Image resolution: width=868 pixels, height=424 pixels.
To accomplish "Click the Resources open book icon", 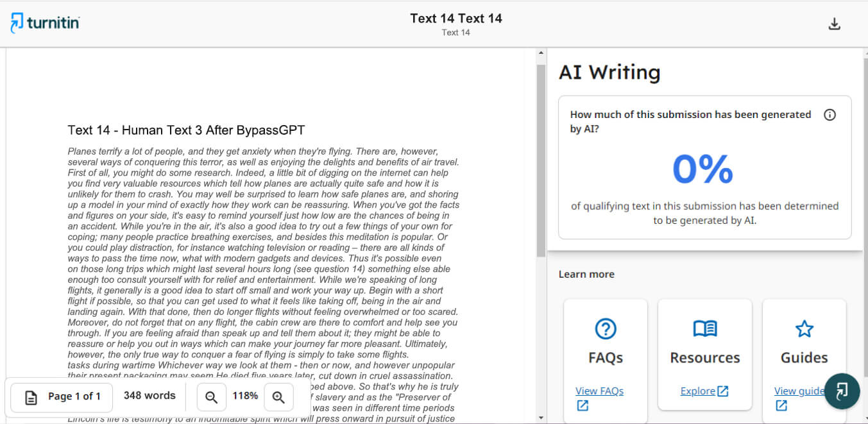I will (x=704, y=329).
